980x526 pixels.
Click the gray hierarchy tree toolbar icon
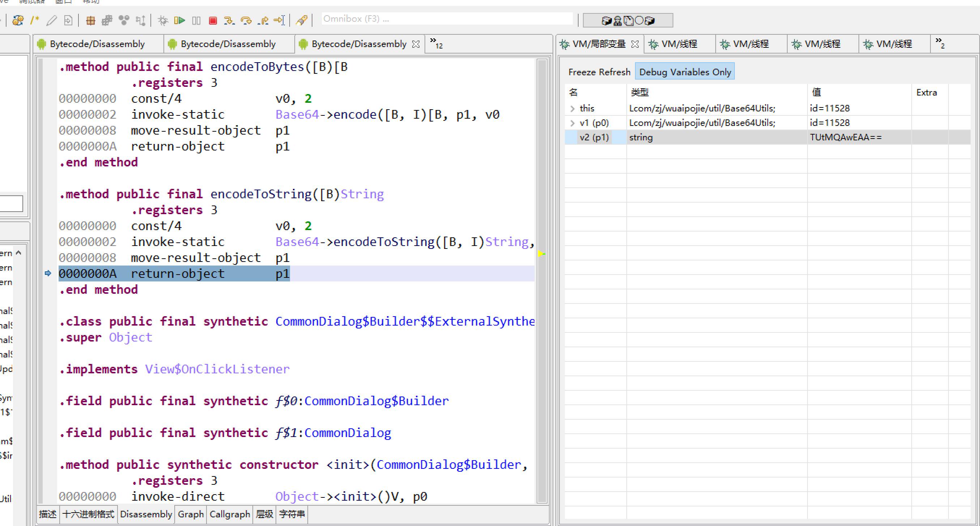pos(141,20)
